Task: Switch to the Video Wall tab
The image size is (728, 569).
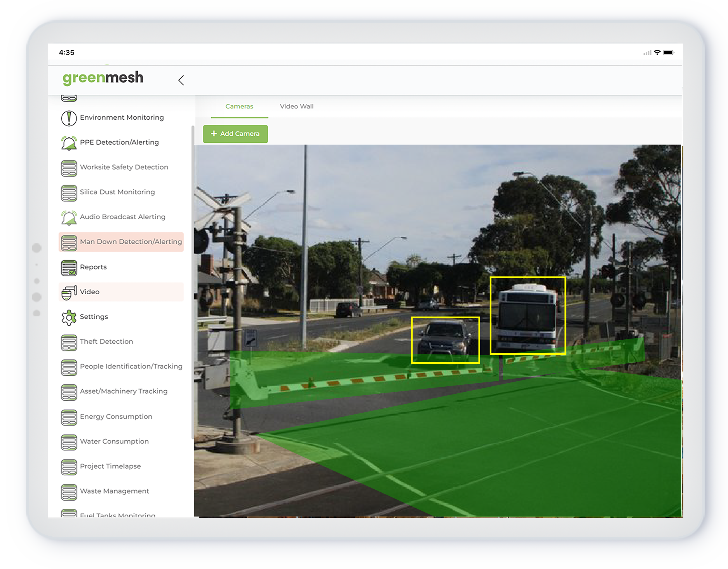Action: pos(296,106)
